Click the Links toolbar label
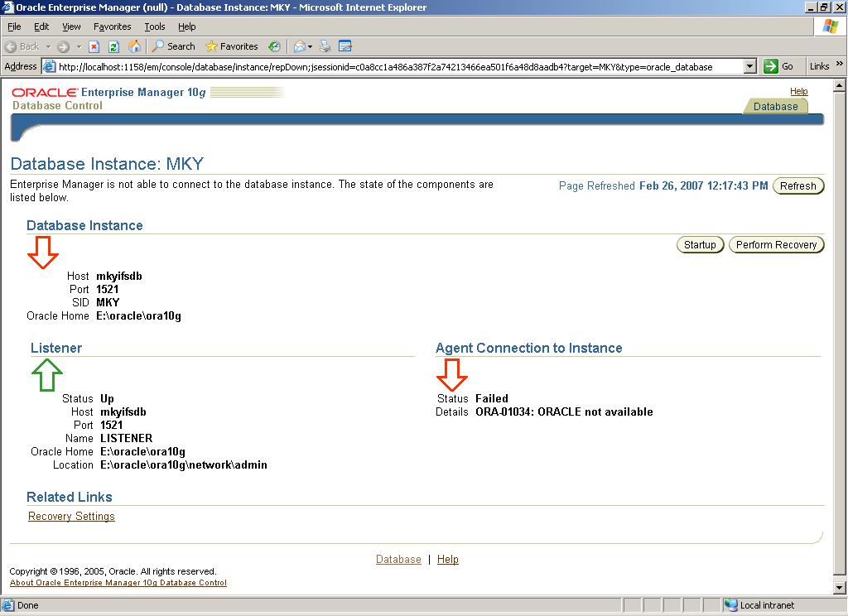This screenshot has width=848, height=616. pos(819,66)
